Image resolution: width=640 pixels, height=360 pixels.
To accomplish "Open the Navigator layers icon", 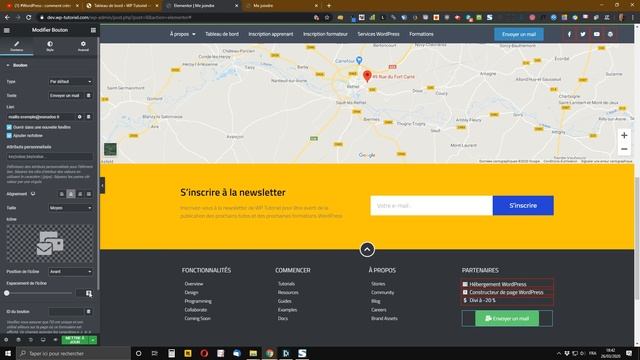I will point(18,340).
